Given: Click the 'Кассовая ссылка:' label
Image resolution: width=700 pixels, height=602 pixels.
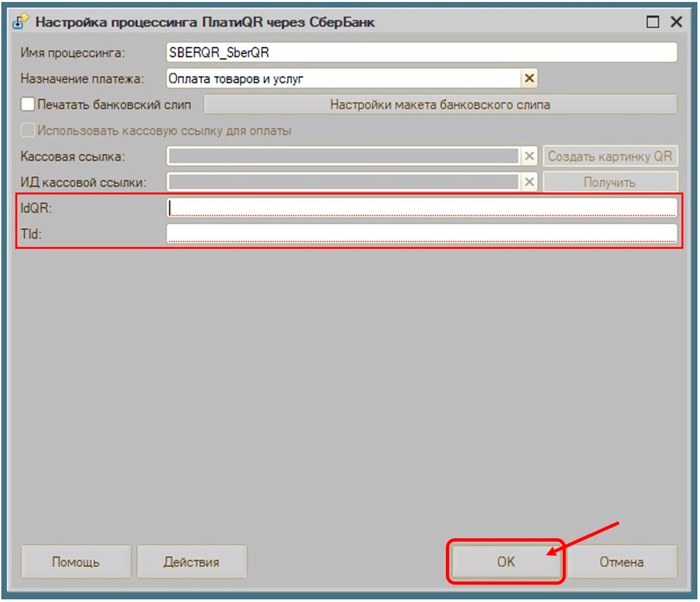Looking at the screenshot, I should click(73, 156).
